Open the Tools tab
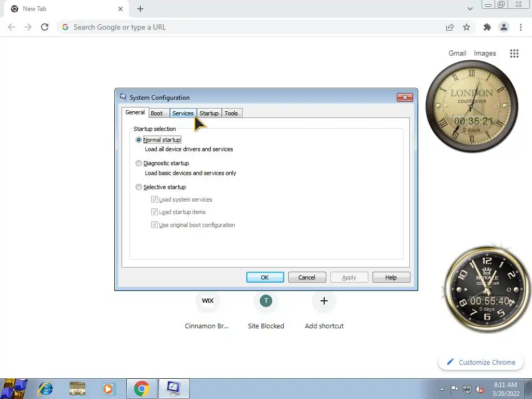The image size is (532, 399). (x=231, y=113)
